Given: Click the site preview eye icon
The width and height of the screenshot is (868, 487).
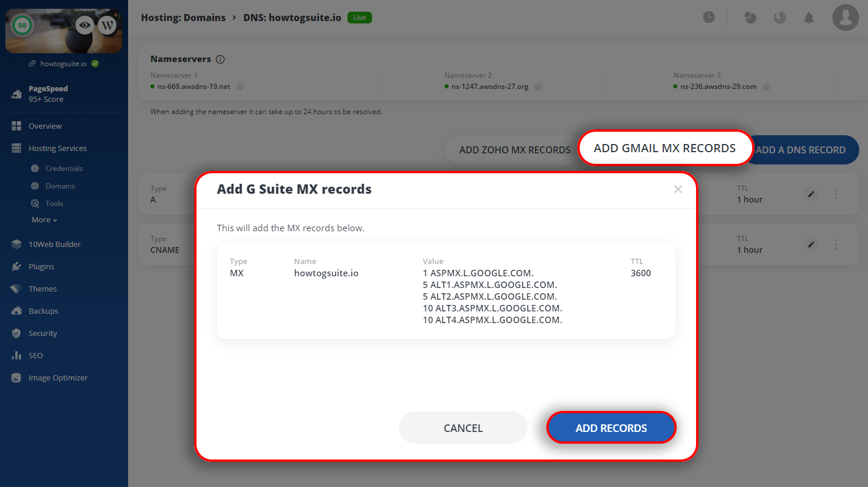Looking at the screenshot, I should coord(85,25).
